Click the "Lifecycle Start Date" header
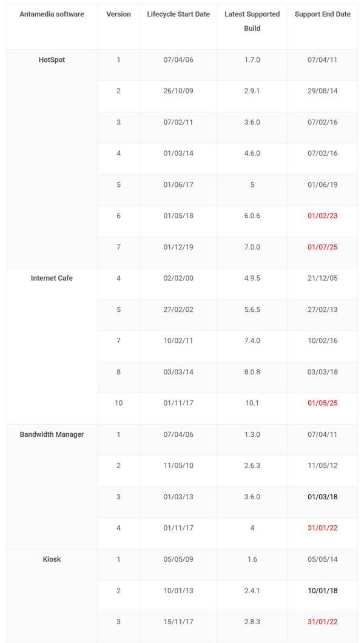This screenshot has width=364, height=643. click(178, 14)
